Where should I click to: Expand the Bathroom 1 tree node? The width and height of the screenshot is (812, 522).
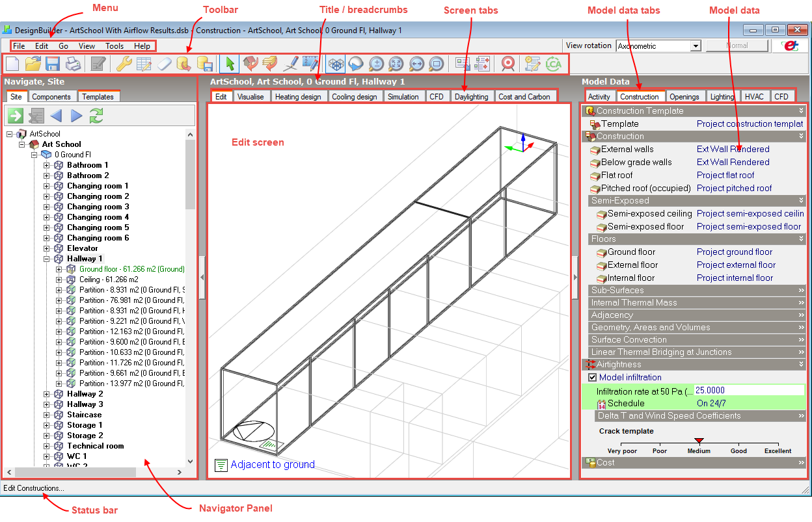tap(47, 165)
